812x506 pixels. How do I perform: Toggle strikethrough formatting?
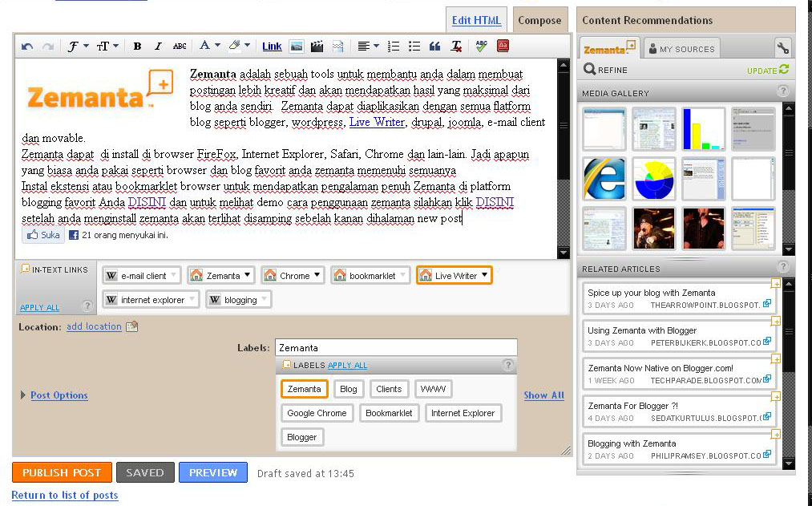(180, 46)
